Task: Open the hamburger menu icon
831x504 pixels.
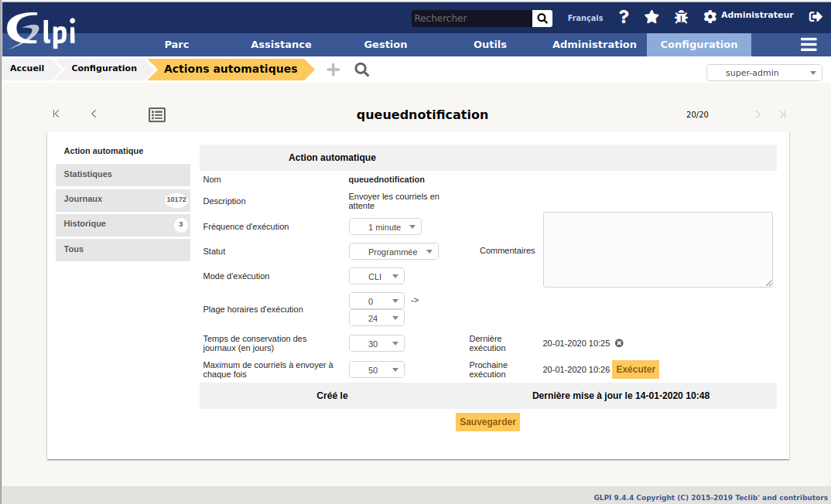Action: (808, 44)
